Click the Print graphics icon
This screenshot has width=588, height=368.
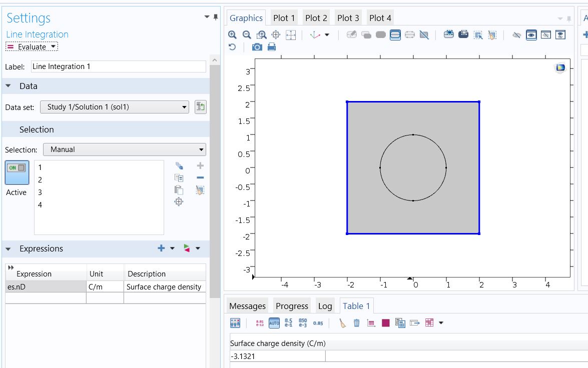(272, 47)
